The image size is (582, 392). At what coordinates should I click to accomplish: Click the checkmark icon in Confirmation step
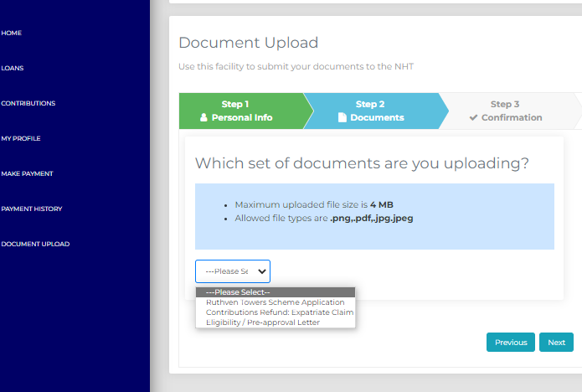pyautogui.click(x=474, y=118)
